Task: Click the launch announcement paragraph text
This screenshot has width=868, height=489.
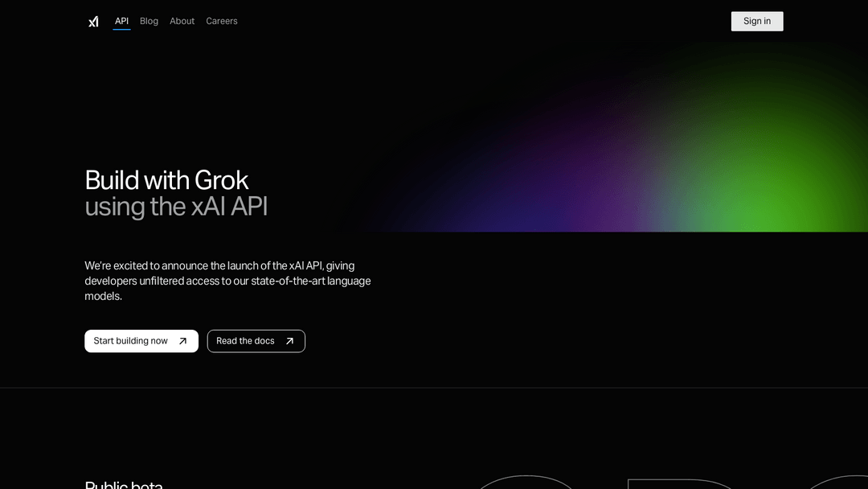Action: coord(227,281)
